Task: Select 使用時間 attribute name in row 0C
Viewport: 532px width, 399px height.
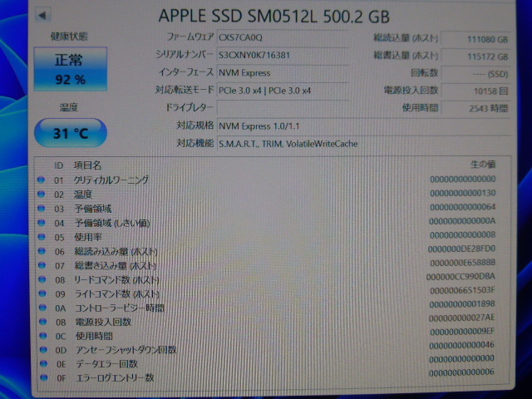Action: [94, 336]
